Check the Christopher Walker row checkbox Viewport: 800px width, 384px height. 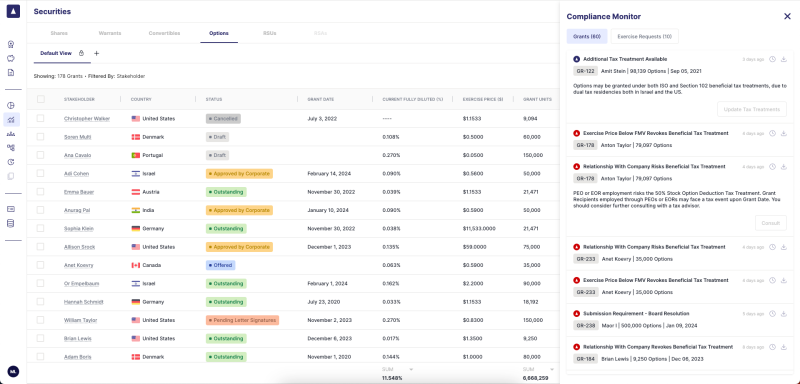pyautogui.click(x=40, y=118)
